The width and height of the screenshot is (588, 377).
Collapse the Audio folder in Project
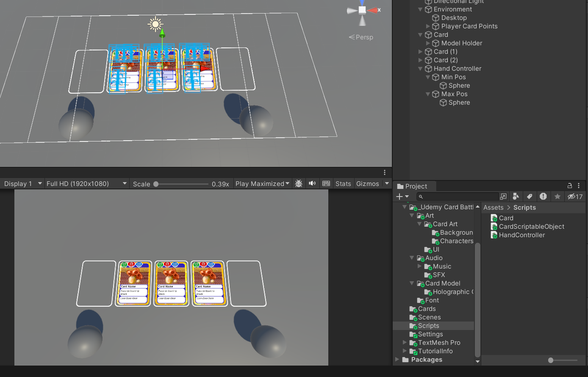[412, 258]
